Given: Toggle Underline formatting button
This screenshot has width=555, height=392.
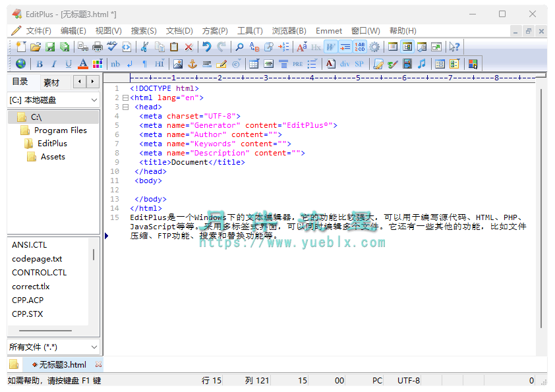Looking at the screenshot, I should 69,64.
